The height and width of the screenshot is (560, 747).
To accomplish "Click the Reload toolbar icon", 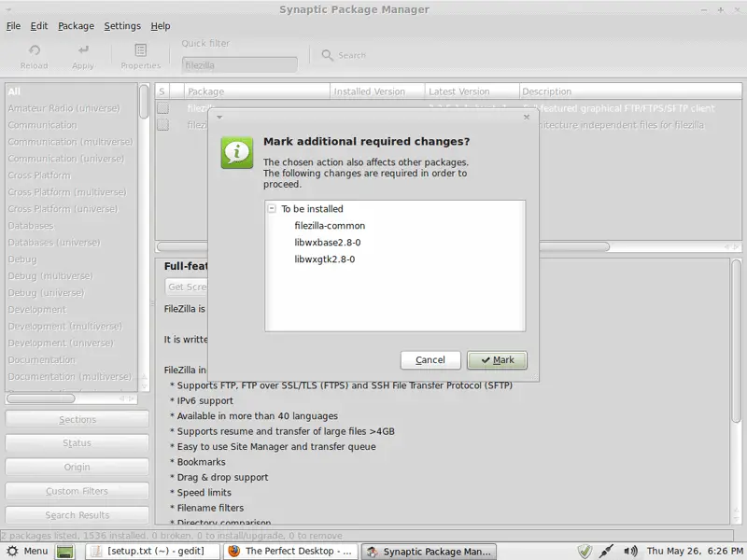I will coord(35,50).
